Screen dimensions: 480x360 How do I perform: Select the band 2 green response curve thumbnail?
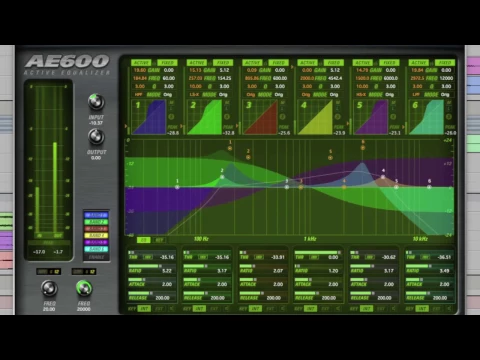[204, 117]
